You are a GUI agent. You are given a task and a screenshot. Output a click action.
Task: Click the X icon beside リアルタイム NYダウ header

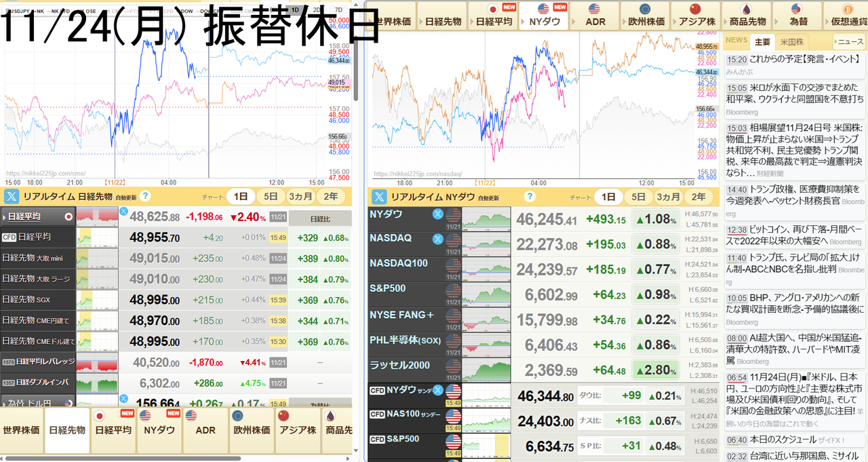(378, 197)
